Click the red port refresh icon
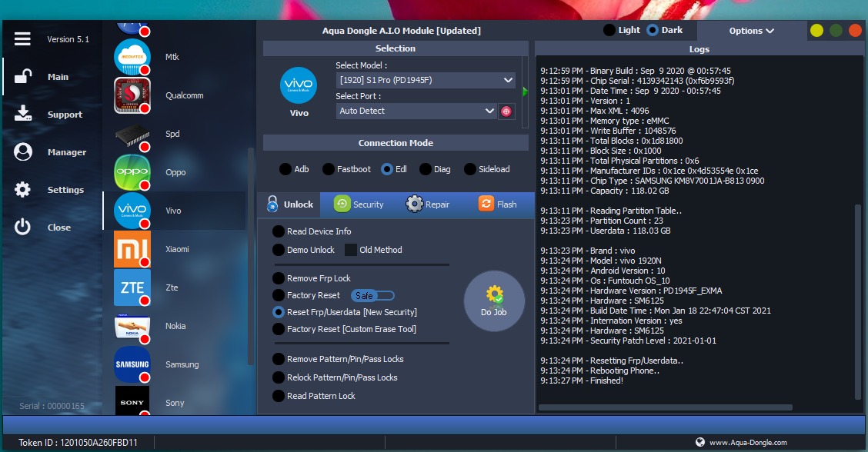 506,111
